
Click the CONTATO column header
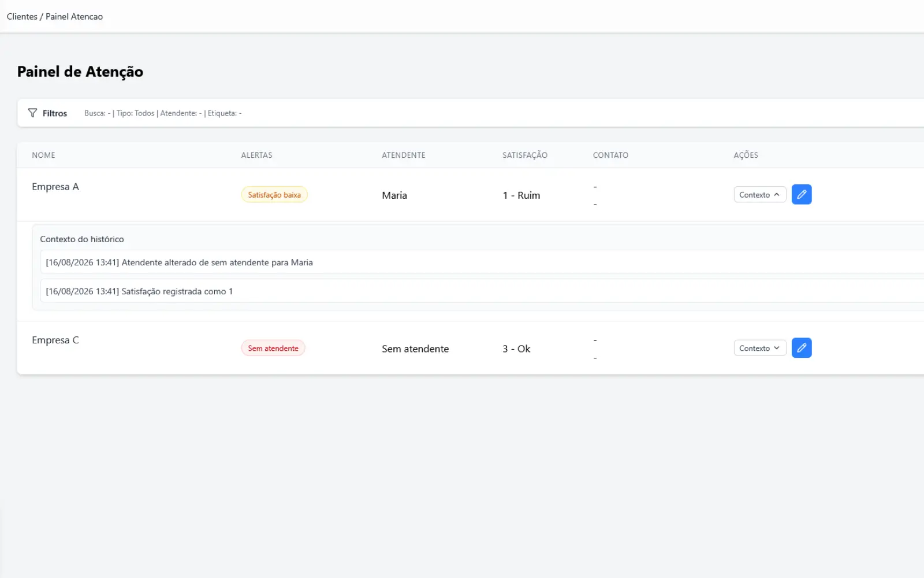[x=610, y=155]
